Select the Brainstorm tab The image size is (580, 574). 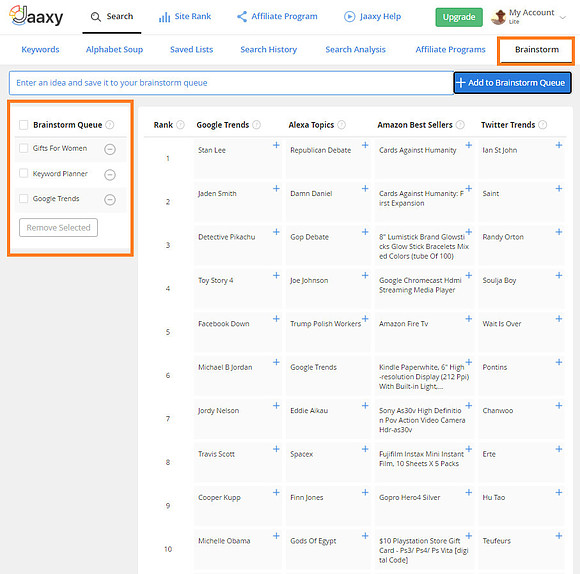click(x=537, y=50)
